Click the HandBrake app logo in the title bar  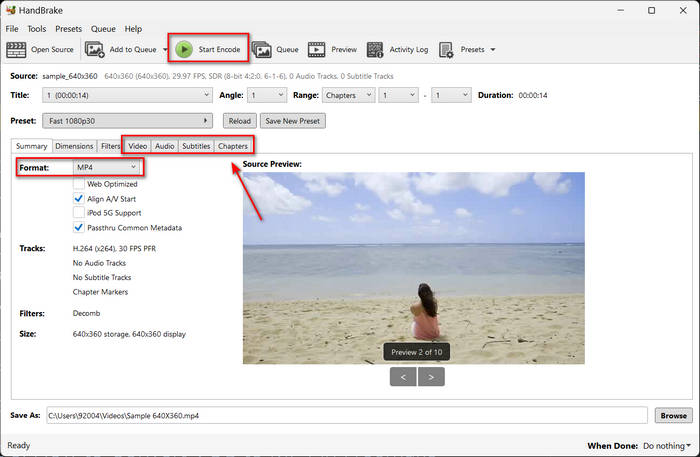click(x=11, y=10)
